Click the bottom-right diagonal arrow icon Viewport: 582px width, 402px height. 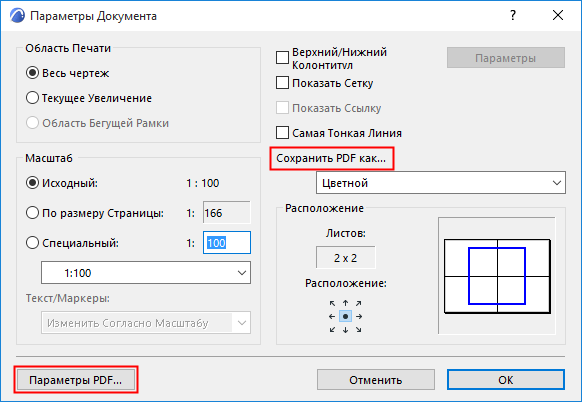(359, 330)
